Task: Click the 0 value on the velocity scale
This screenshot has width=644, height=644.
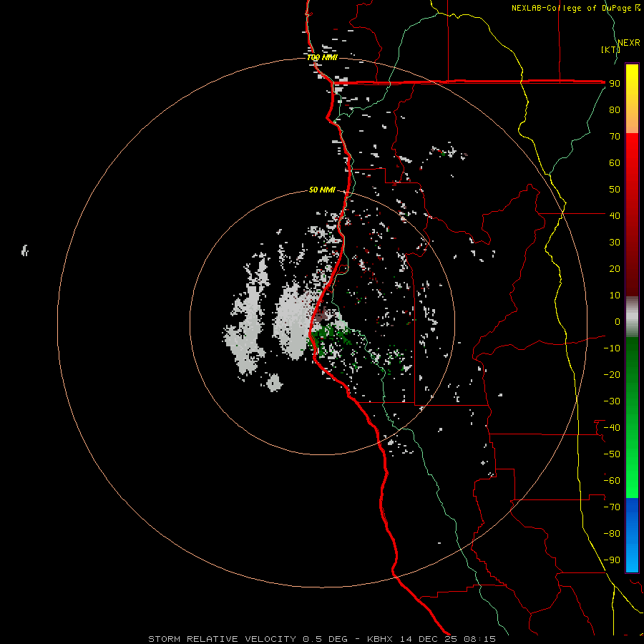Action: point(618,321)
